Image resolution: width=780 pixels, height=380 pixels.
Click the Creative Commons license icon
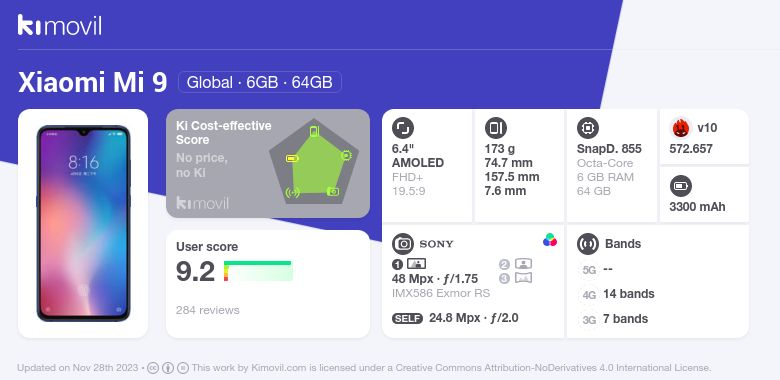point(153,368)
